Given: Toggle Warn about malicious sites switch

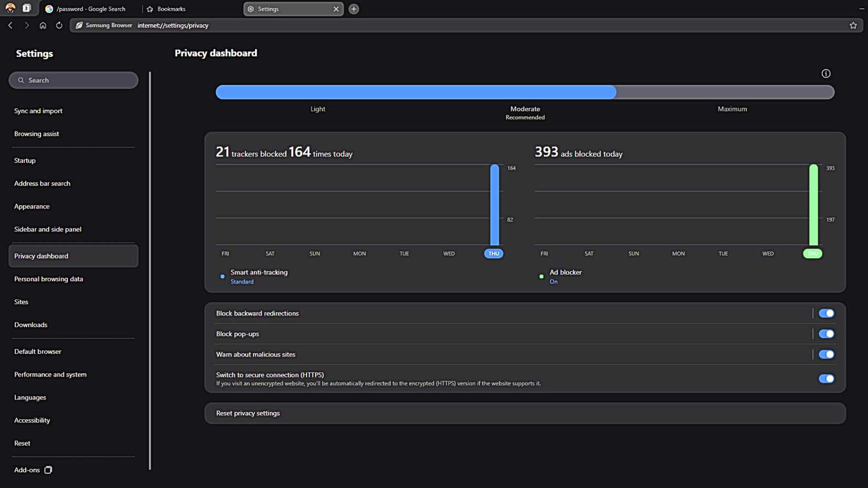Looking at the screenshot, I should click(826, 354).
